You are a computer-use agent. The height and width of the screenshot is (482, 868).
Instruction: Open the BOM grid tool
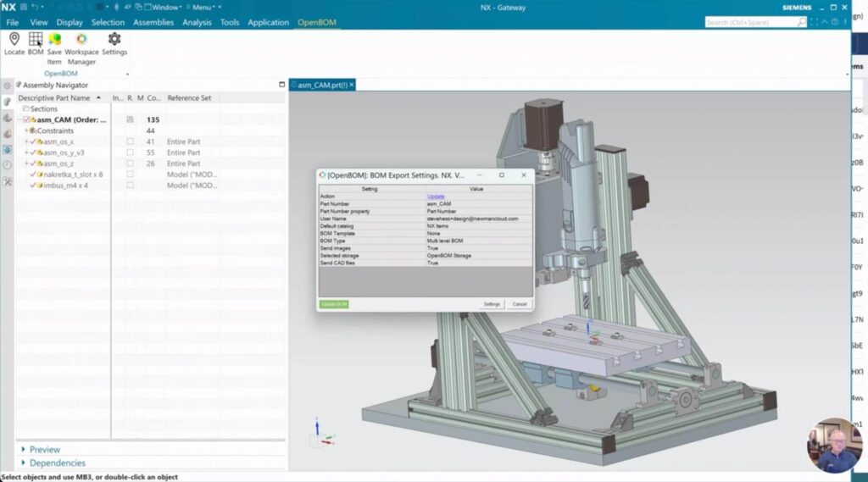[36, 39]
